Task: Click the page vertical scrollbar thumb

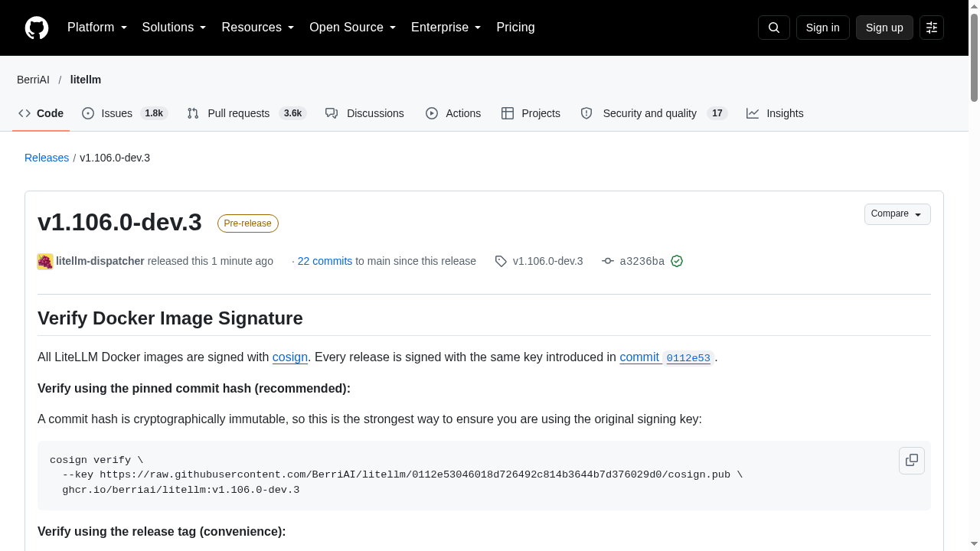Action: click(x=974, y=57)
